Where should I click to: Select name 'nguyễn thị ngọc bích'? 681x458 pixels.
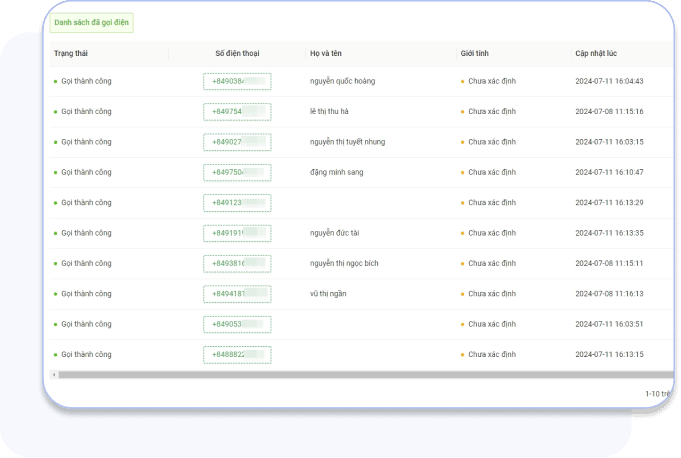344,264
